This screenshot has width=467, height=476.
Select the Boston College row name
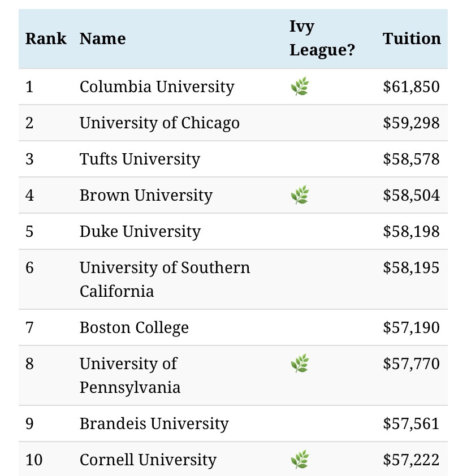(134, 327)
